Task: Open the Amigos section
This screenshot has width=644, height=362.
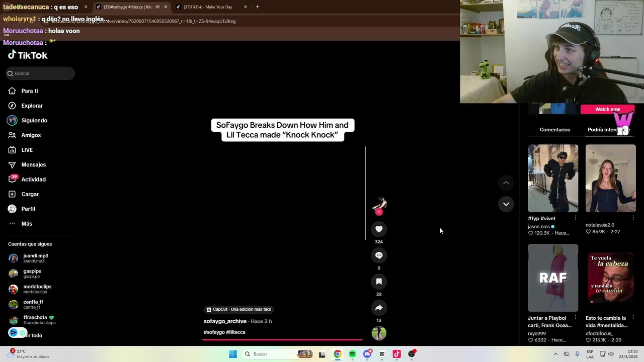Action: coord(31,135)
